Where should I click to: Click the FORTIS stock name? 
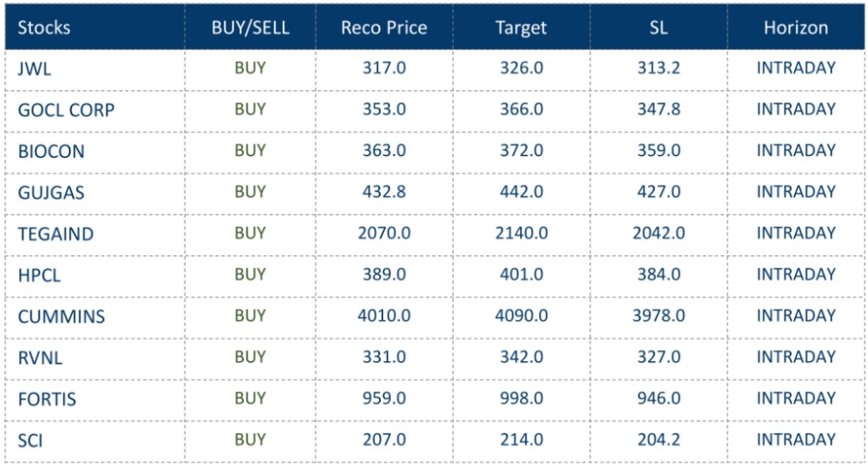(x=46, y=399)
